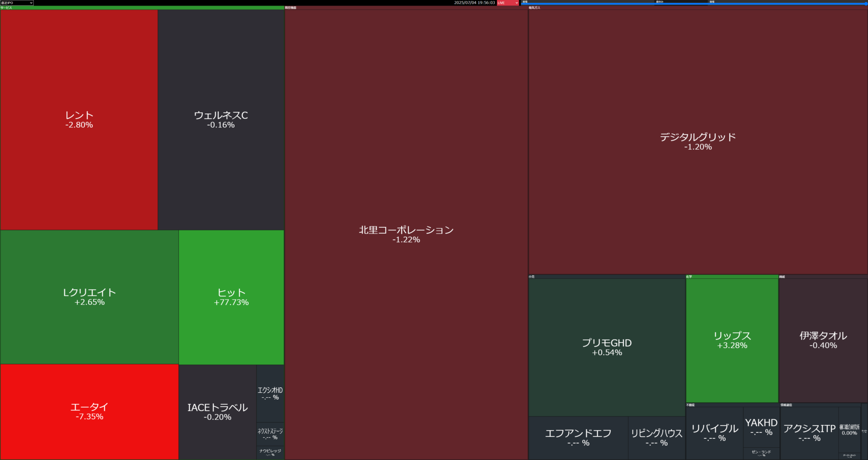This screenshot has width=868, height=460.
Task: Select the Lクリエイト +2.65% tile
Action: [90, 297]
